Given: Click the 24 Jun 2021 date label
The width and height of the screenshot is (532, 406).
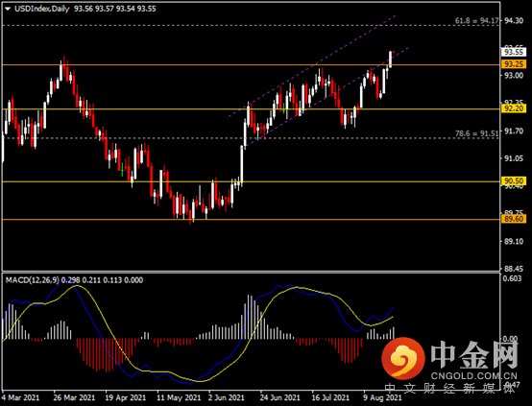Looking at the screenshot, I should click(x=279, y=397).
